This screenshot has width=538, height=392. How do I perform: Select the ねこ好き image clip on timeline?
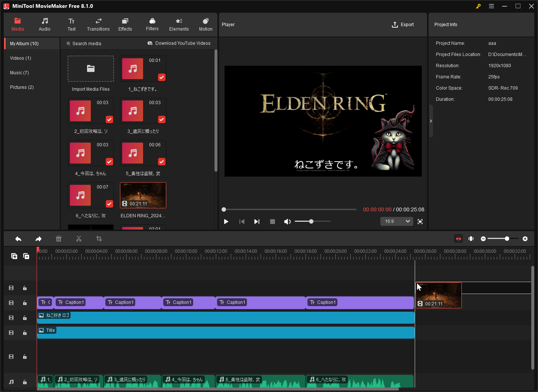[x=226, y=318]
